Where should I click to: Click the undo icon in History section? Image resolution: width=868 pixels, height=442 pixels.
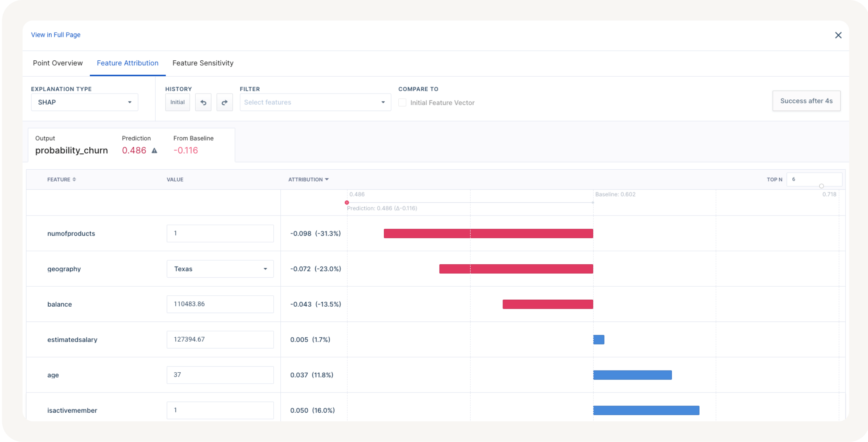pyautogui.click(x=203, y=102)
